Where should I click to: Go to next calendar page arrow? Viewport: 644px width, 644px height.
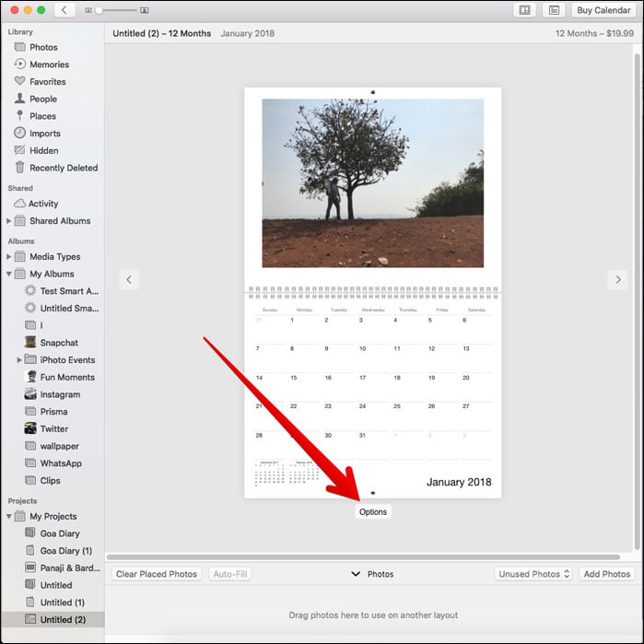[x=617, y=280]
